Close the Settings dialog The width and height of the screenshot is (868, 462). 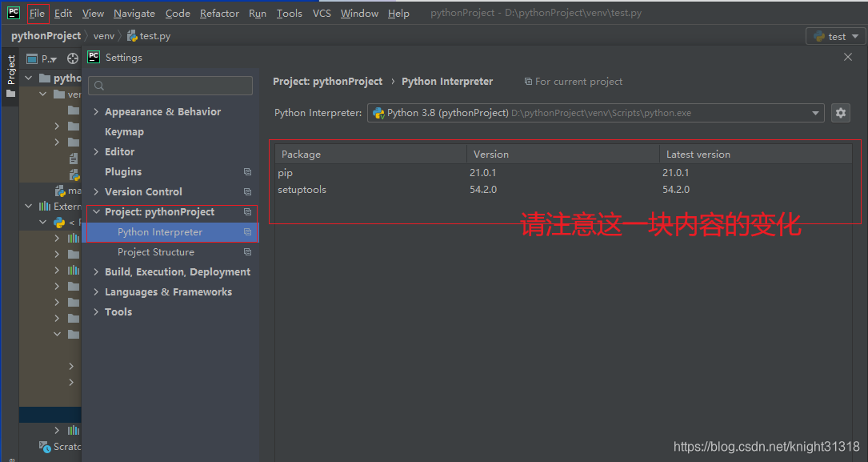point(847,57)
